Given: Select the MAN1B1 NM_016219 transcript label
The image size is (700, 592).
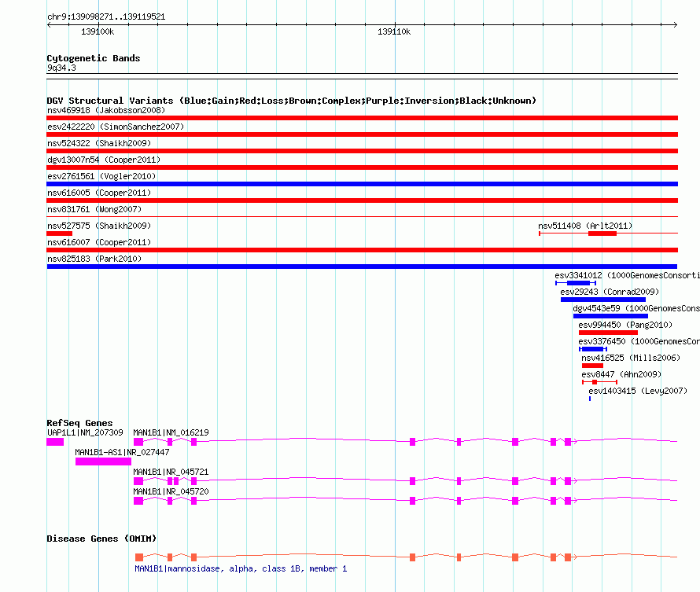Looking at the screenshot, I should 171,432.
